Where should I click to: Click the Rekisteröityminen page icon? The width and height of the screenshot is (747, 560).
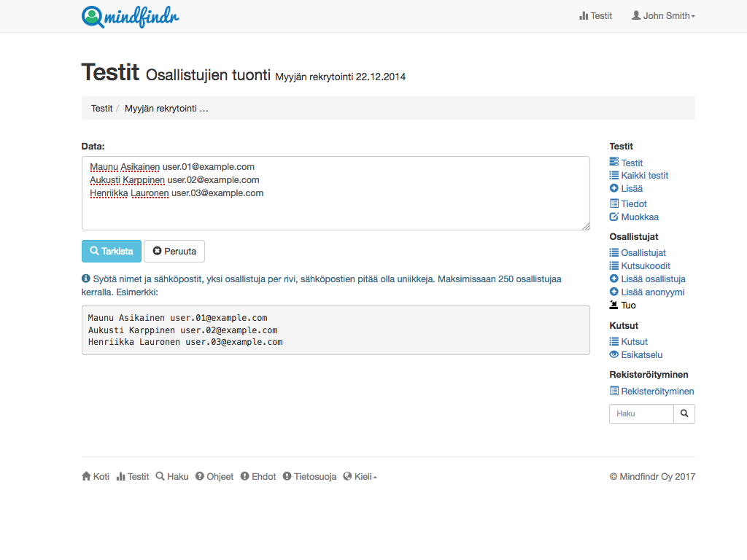[x=614, y=391]
